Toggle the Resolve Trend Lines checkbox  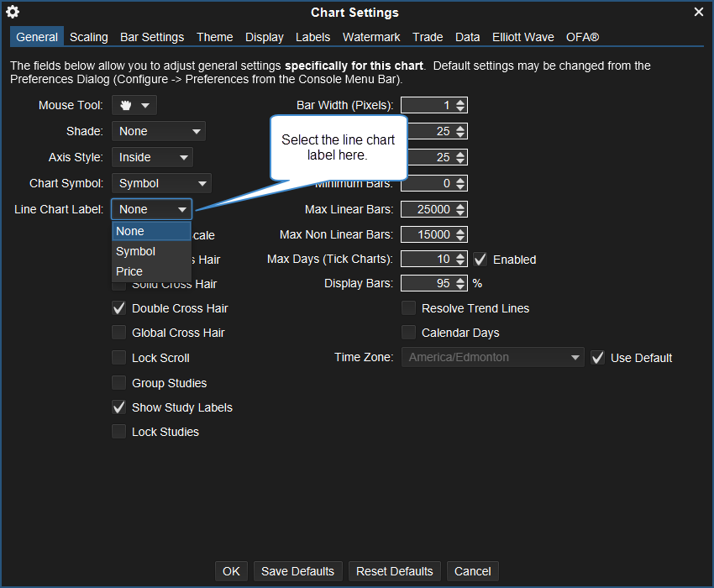pyautogui.click(x=409, y=308)
